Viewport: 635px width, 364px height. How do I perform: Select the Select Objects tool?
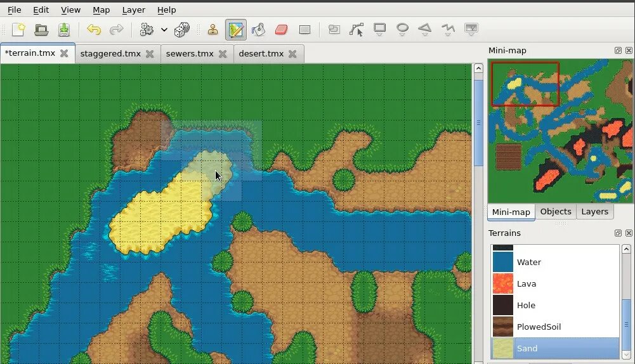[334, 29]
